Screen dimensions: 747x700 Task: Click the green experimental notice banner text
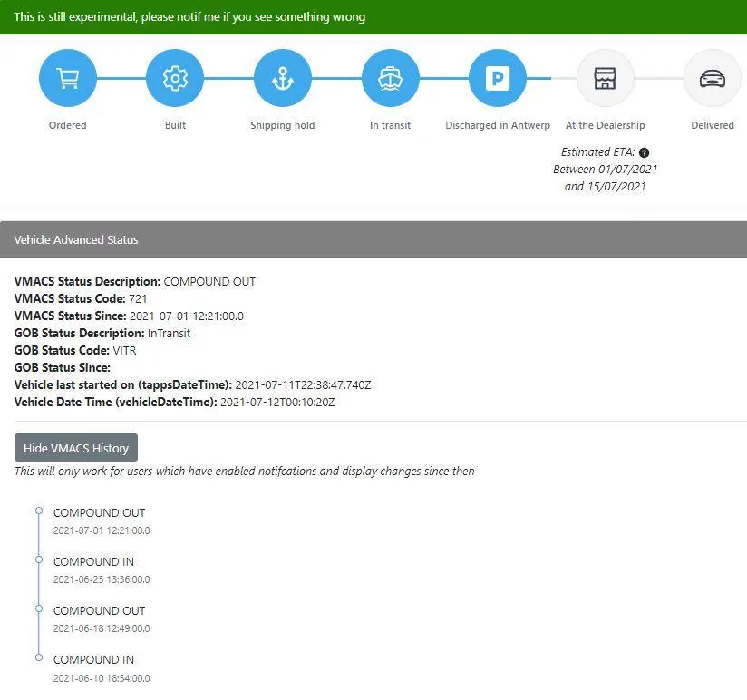pyautogui.click(x=189, y=16)
